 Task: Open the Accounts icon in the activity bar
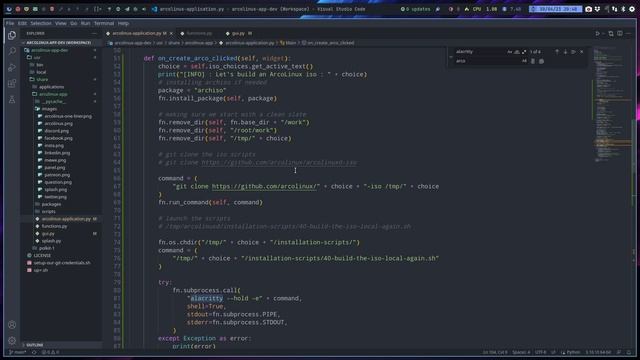tap(12, 325)
